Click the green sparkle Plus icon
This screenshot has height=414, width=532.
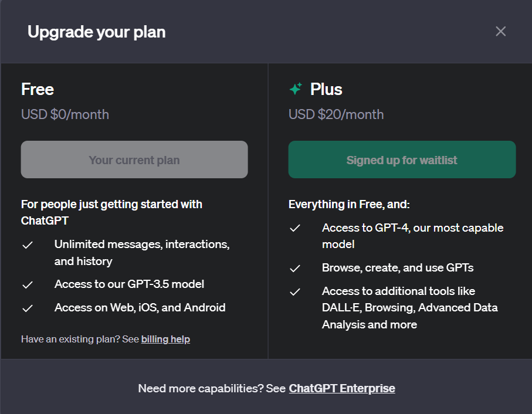pos(296,89)
